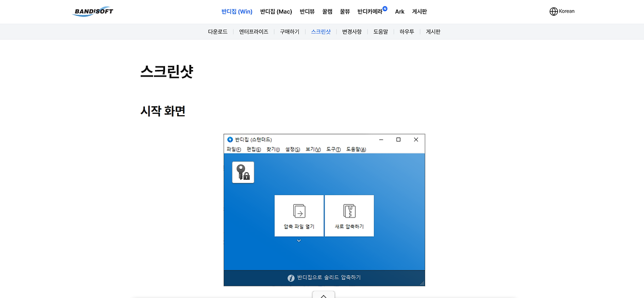
Task: Select the 다운로드 sub-menu link
Action: pyautogui.click(x=218, y=32)
